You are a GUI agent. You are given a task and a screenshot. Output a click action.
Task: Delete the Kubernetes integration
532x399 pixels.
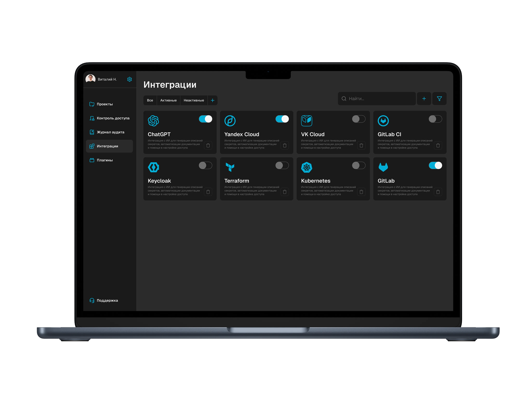361,192
